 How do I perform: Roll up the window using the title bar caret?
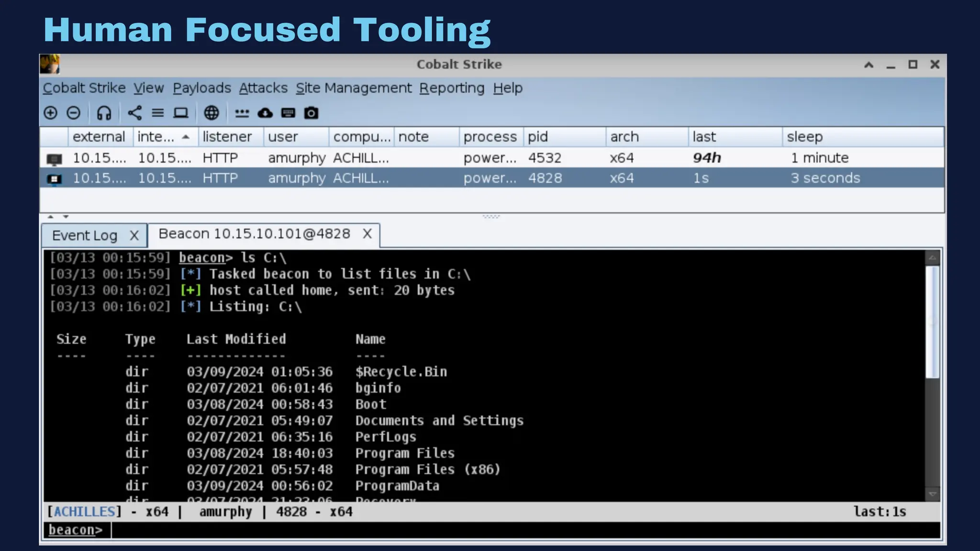pos(869,65)
